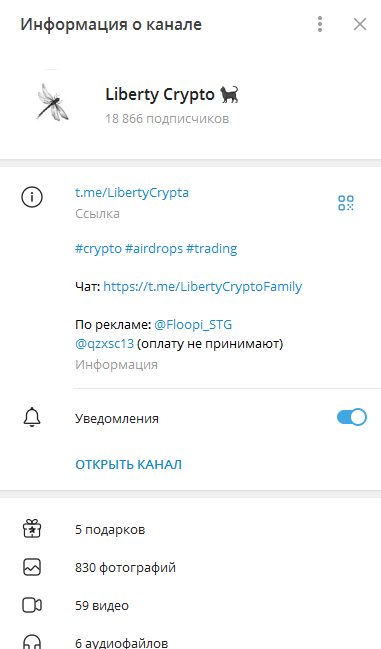
Task: Open the @qzxsc13 profile mention
Action: [x=104, y=344]
